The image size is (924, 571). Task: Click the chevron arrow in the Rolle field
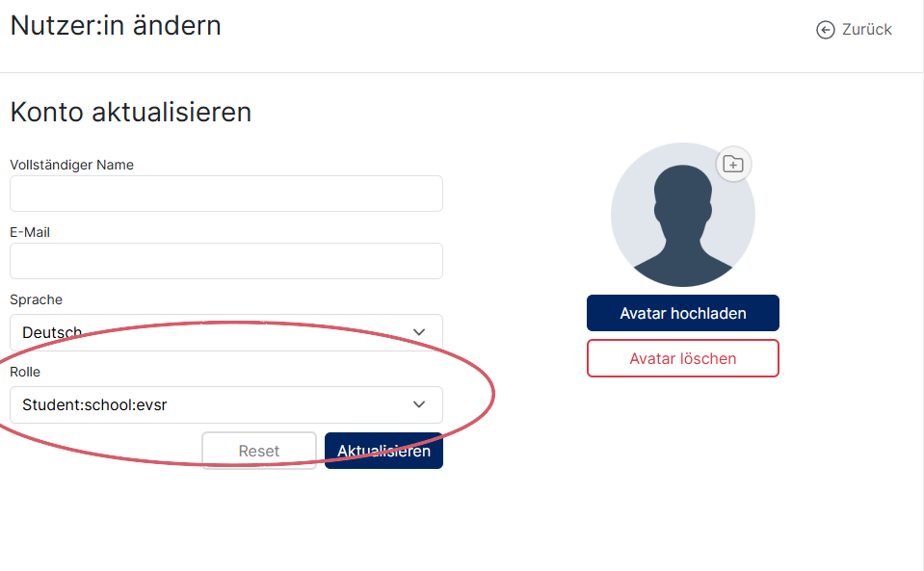(x=419, y=404)
